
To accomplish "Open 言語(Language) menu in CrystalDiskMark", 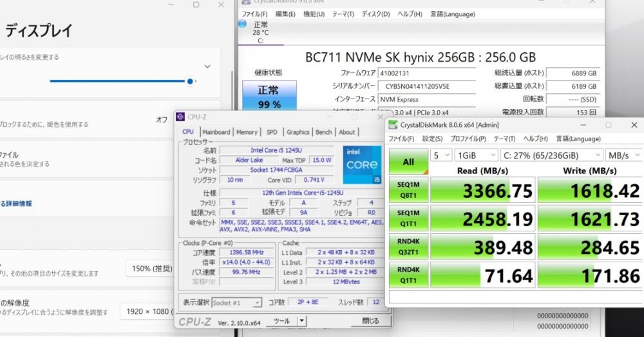I will coord(578,139).
